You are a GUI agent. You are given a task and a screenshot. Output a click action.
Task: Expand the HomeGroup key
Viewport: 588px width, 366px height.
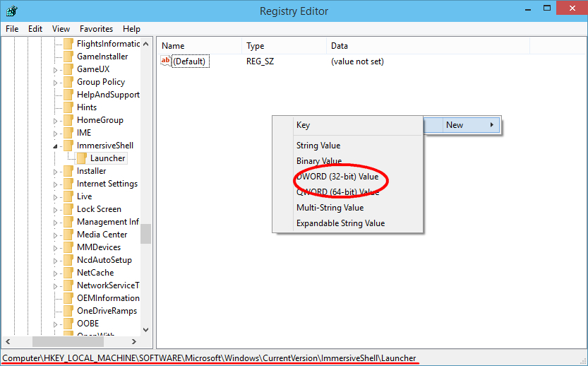(x=56, y=121)
